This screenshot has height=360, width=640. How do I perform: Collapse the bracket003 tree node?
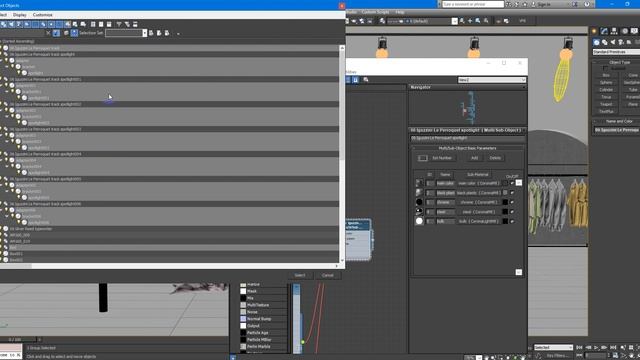click(x=7, y=141)
